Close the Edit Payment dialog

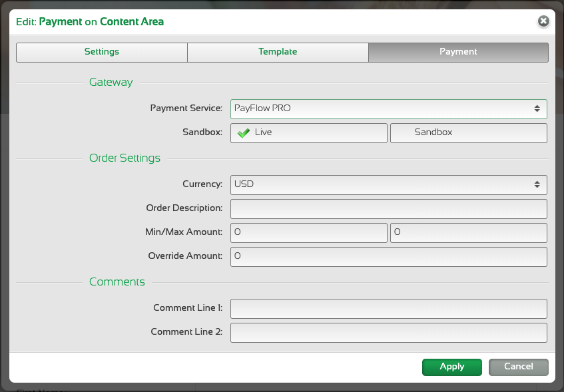(543, 21)
